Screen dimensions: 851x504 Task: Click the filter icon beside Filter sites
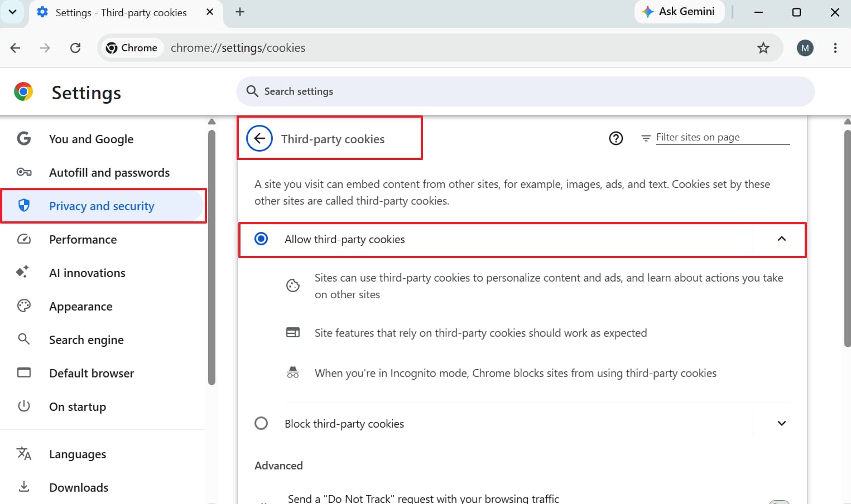(646, 138)
